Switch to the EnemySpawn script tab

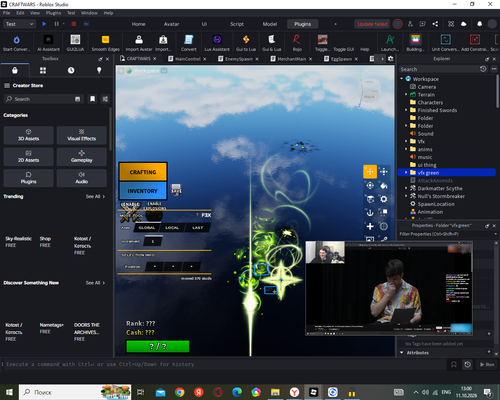click(x=239, y=59)
